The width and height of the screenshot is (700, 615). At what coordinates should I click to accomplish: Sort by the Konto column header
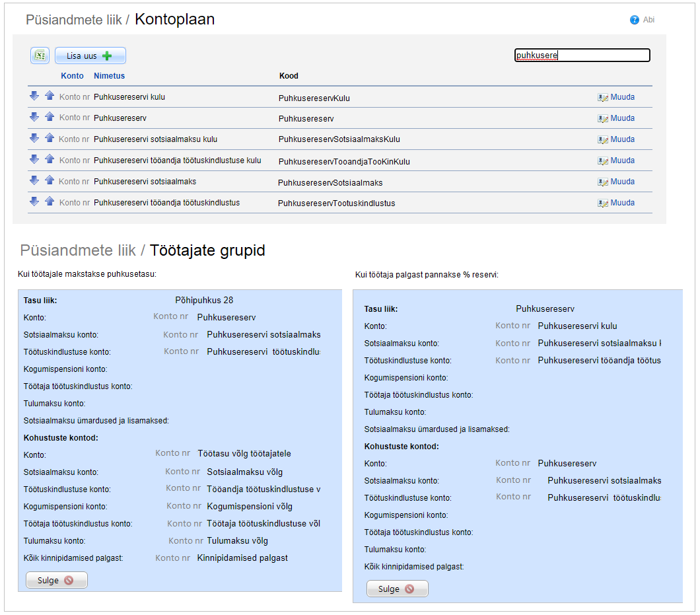pos(72,76)
